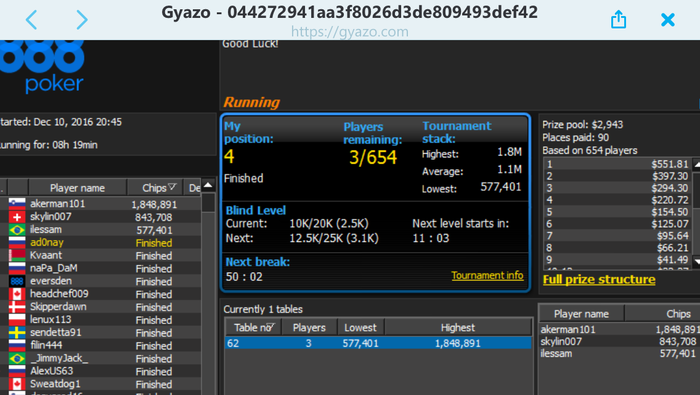
Task: Select player lenux113 in the list
Action: (x=50, y=320)
